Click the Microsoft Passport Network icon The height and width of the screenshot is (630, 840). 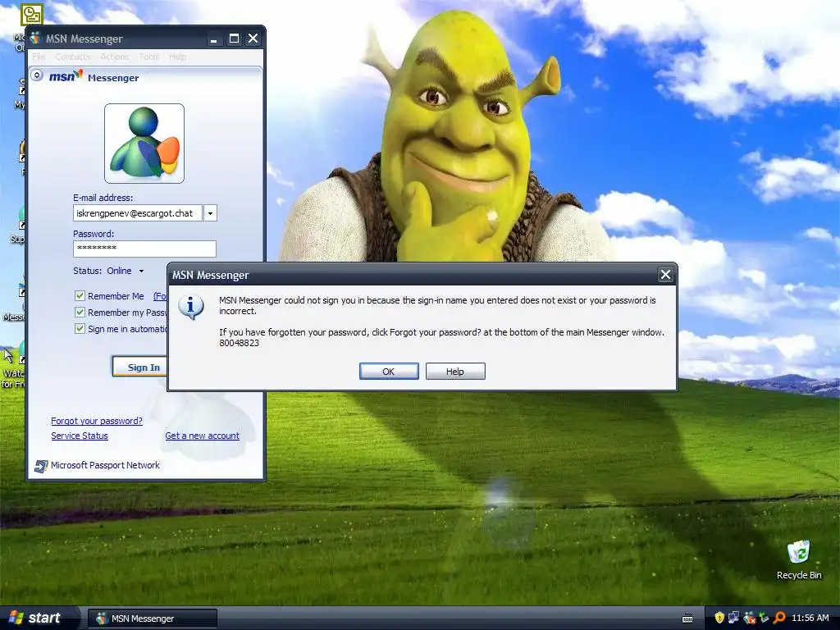tap(41, 466)
